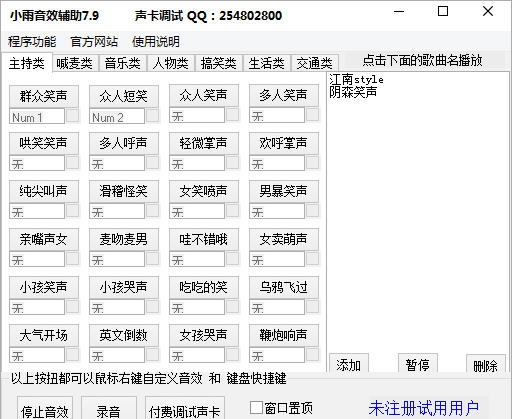Play the 众人短笑 sound effect

click(124, 96)
